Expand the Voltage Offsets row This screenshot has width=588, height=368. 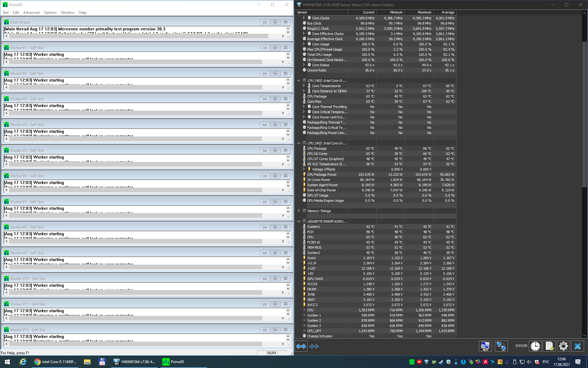[x=304, y=169]
